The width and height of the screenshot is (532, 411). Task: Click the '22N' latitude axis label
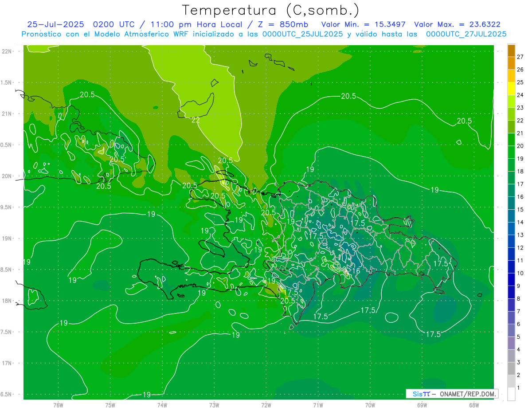pyautogui.click(x=7, y=51)
